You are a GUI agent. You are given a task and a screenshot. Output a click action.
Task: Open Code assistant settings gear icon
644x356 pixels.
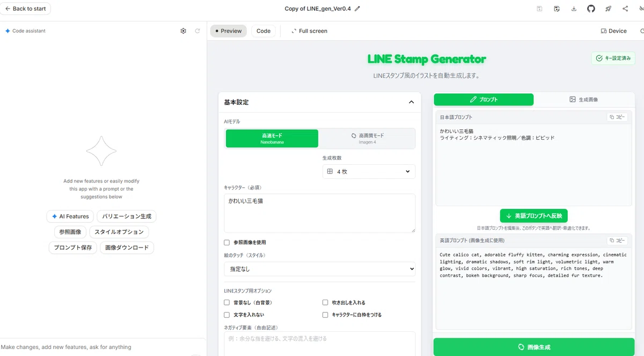pyautogui.click(x=184, y=31)
